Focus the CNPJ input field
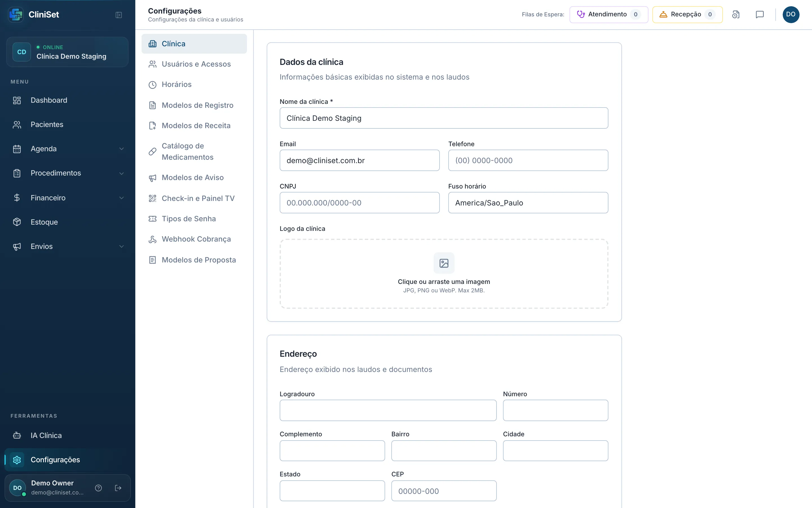This screenshot has height=508, width=812. pyautogui.click(x=359, y=203)
